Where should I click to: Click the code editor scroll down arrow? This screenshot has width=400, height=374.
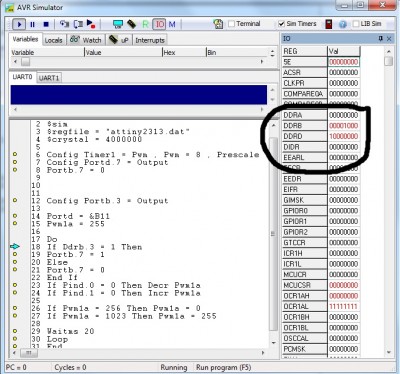tap(274, 343)
